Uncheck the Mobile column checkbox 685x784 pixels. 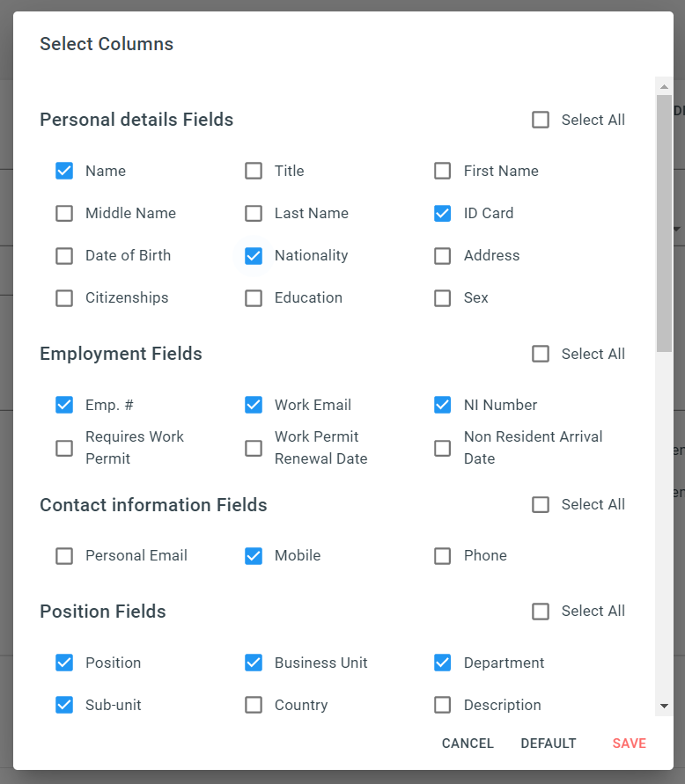pos(254,556)
